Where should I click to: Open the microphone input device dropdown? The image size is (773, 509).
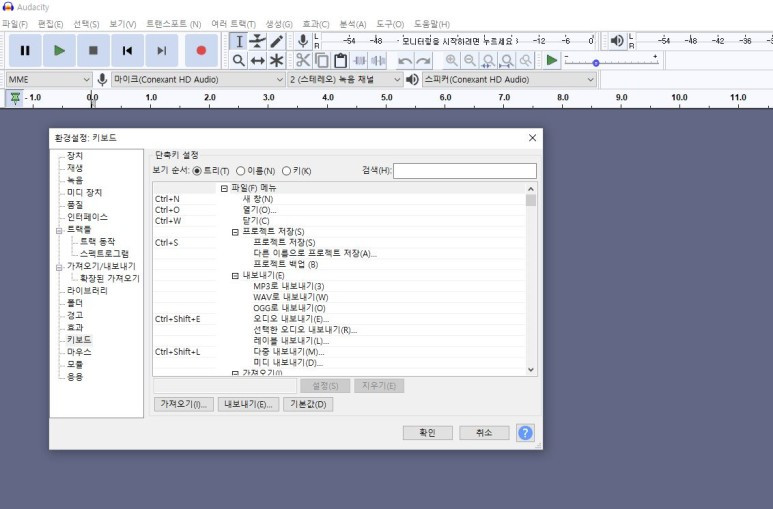pos(198,79)
